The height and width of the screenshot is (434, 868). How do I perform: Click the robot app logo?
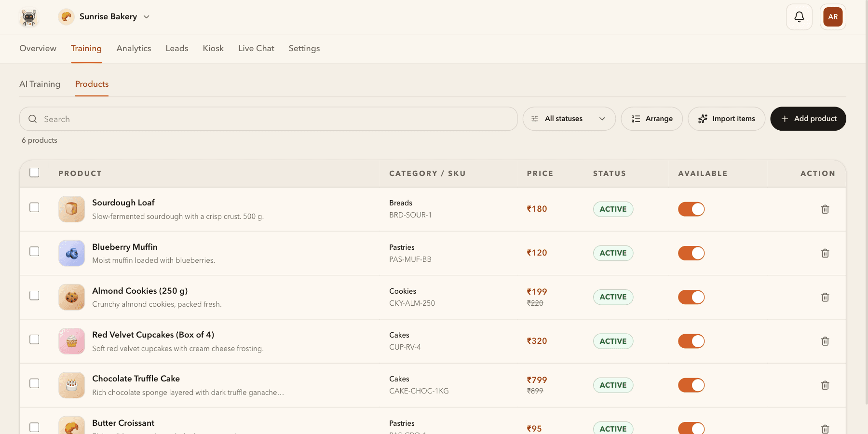pyautogui.click(x=29, y=17)
